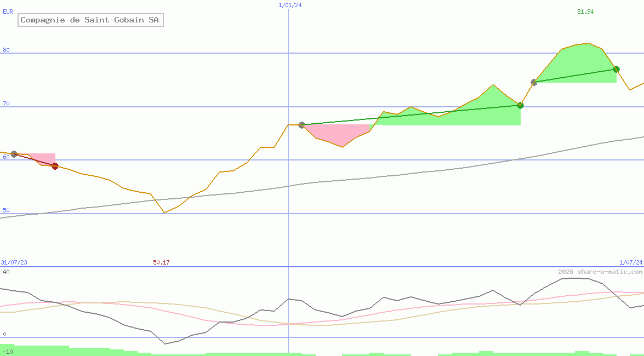This screenshot has height=356, width=644.
Task: Click the 1/07/24 end date label
Action: coord(631,262)
